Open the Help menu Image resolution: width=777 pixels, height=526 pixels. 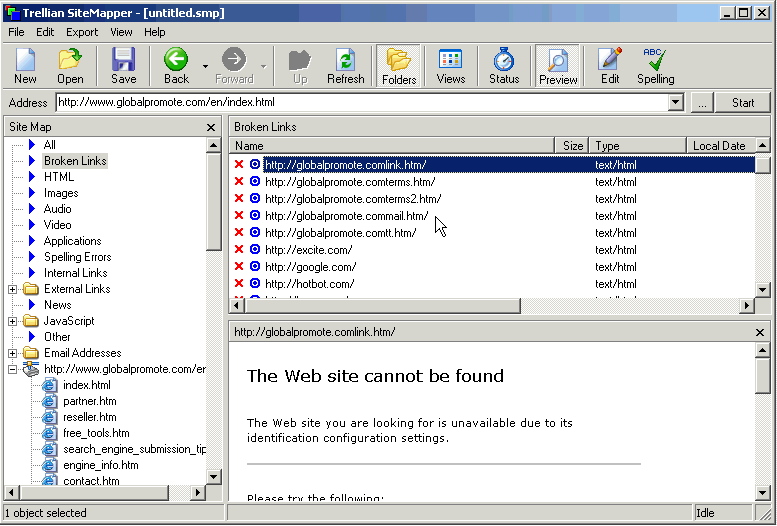tap(155, 32)
